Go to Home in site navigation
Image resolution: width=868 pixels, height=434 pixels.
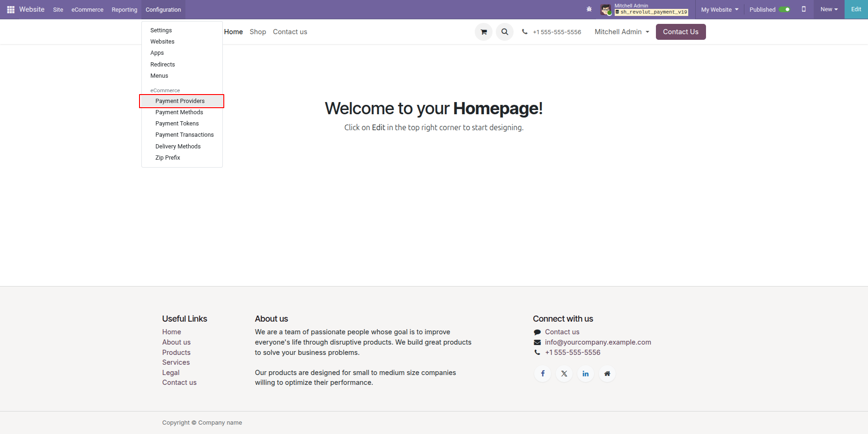[234, 32]
